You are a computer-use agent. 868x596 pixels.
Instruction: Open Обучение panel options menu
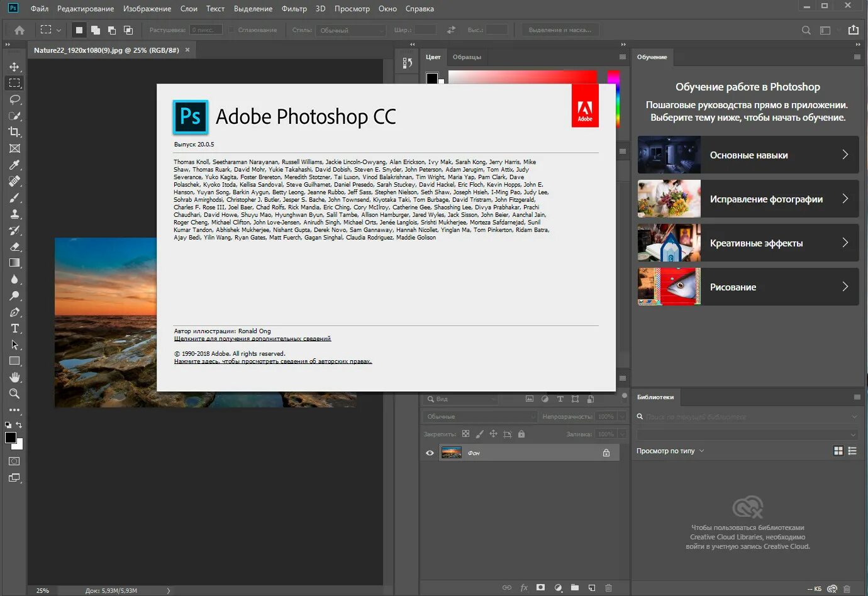pyautogui.click(x=857, y=57)
